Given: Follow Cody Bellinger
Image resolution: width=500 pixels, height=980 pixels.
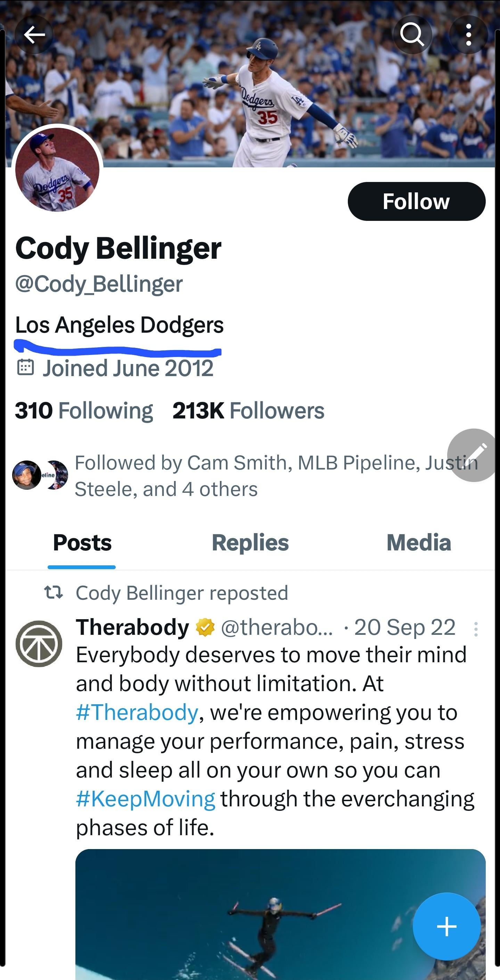Looking at the screenshot, I should 416,201.
